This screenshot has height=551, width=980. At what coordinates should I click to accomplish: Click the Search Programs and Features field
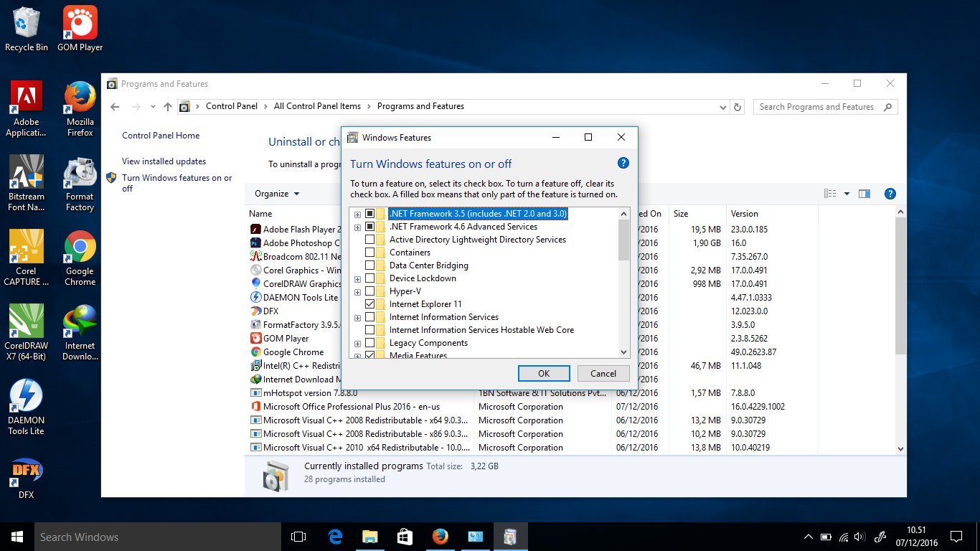825,107
